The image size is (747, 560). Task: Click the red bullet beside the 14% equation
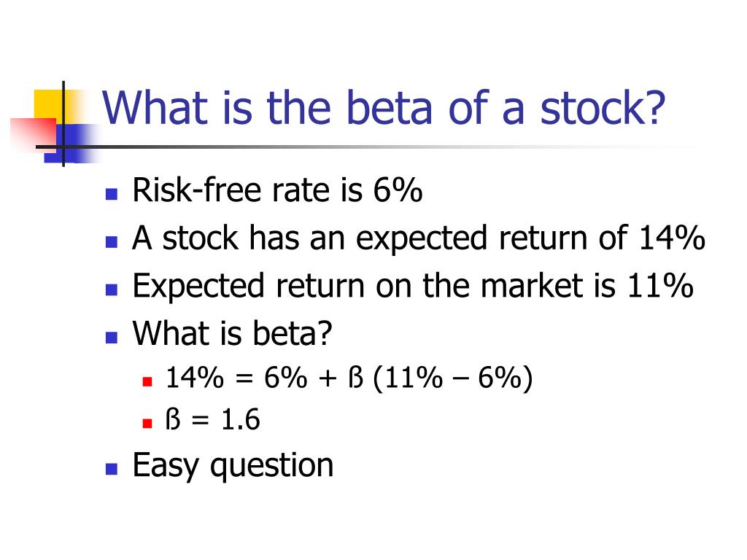(x=147, y=381)
